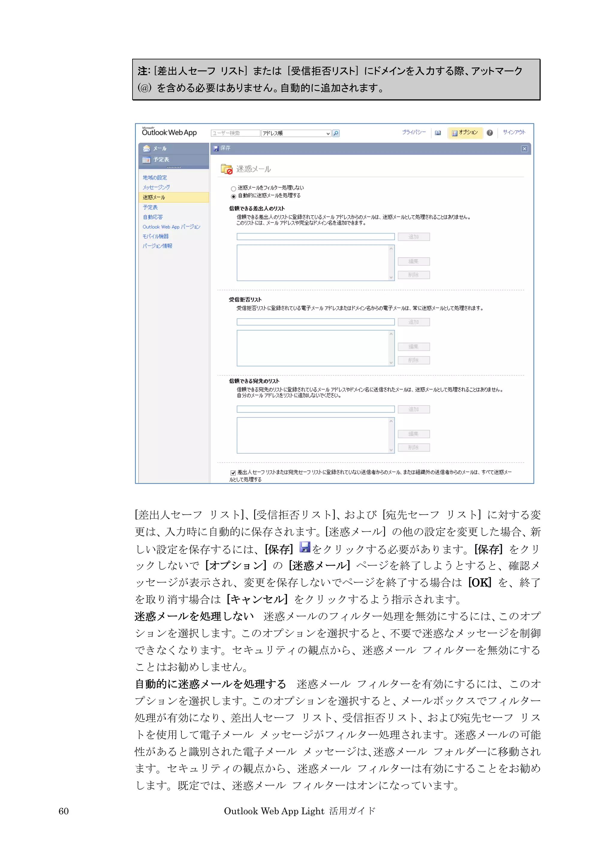Click the プライバシー link

click(414, 132)
